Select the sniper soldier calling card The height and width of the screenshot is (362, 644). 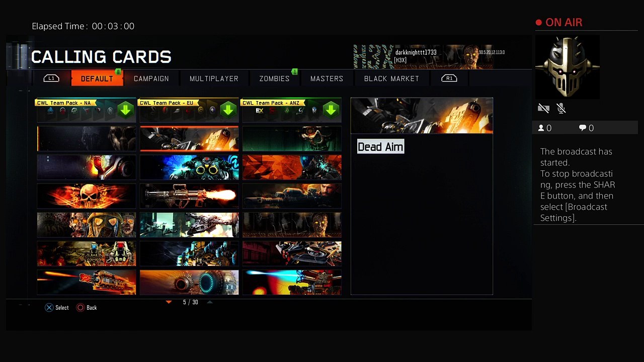292,196
